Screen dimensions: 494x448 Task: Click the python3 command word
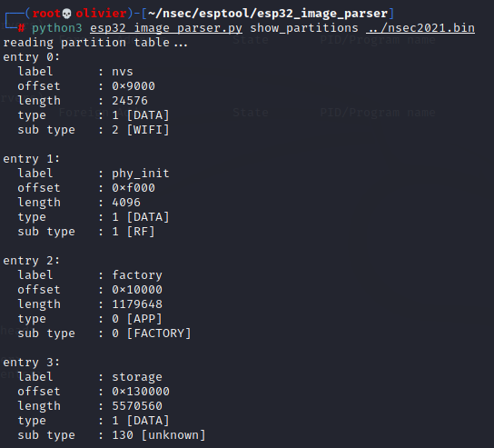coord(57,28)
